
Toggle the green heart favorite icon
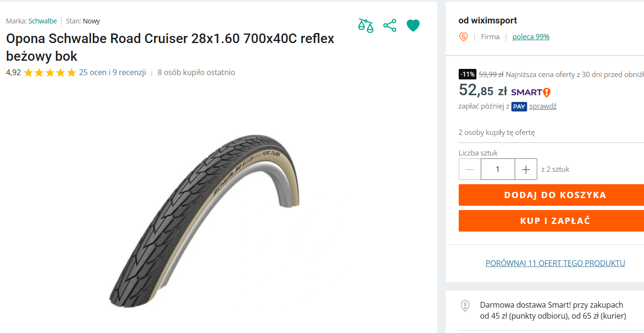click(413, 25)
